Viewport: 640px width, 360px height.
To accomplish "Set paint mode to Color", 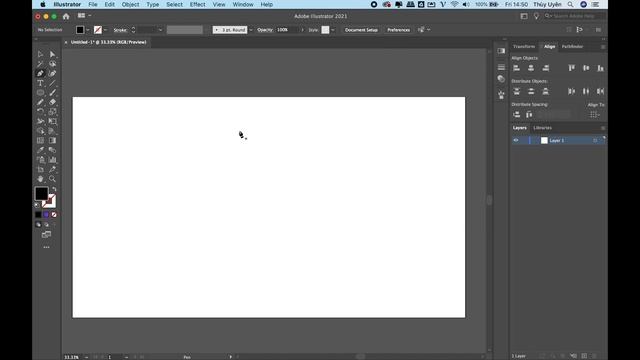I will click(38, 215).
